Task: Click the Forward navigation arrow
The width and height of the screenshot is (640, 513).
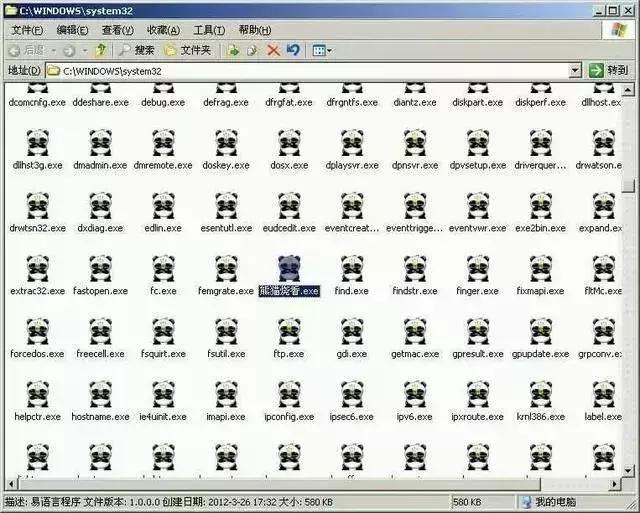Action: [69, 51]
